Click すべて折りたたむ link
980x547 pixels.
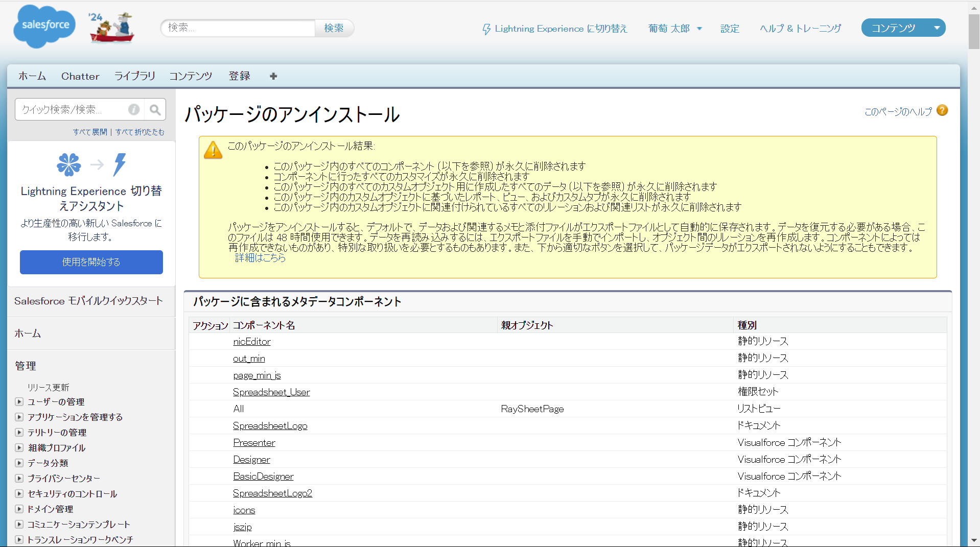coord(140,132)
